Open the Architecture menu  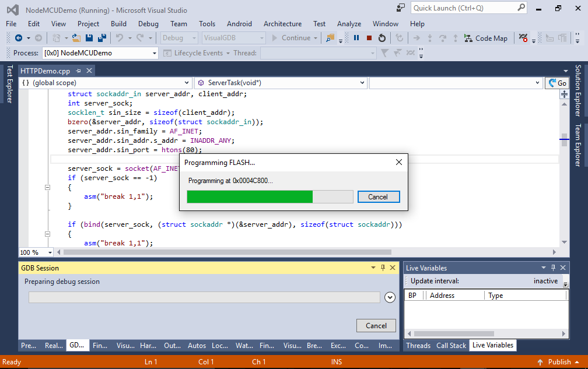(282, 23)
